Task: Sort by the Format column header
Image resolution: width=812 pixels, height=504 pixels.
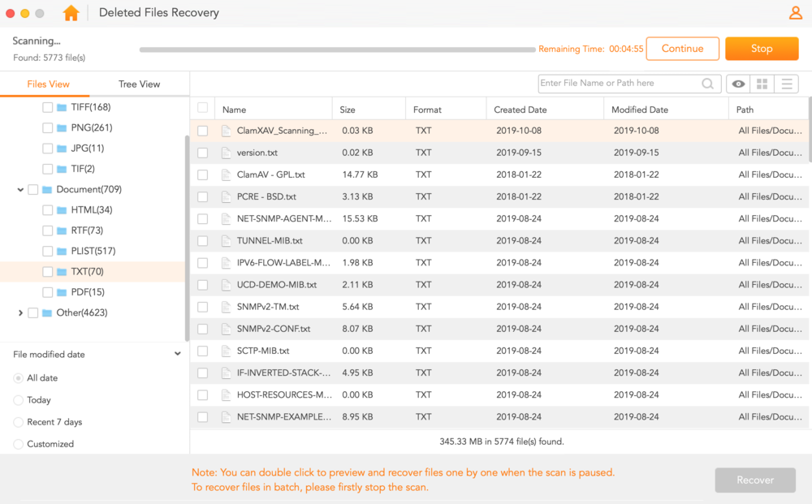Action: tap(427, 110)
